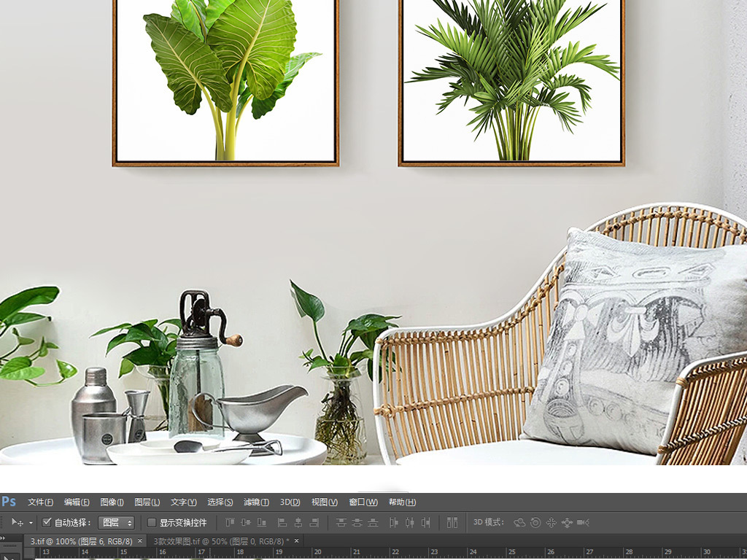The image size is (747, 560).
Task: Toggle the 自动选择 checkbox
Action: [x=47, y=523]
